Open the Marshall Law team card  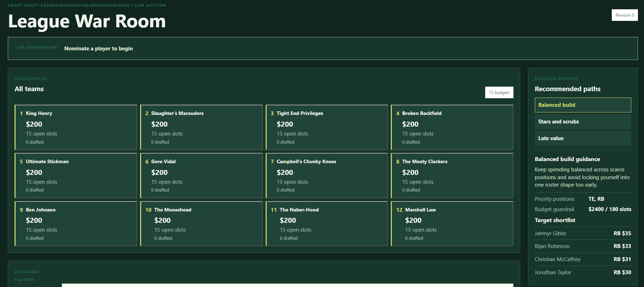[x=452, y=223]
